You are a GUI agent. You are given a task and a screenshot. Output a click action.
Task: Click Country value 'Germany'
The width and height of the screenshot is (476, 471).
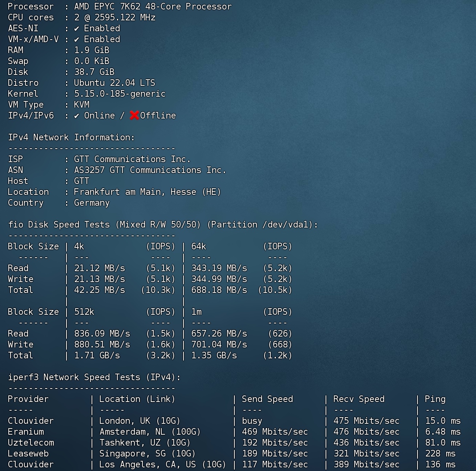click(92, 203)
